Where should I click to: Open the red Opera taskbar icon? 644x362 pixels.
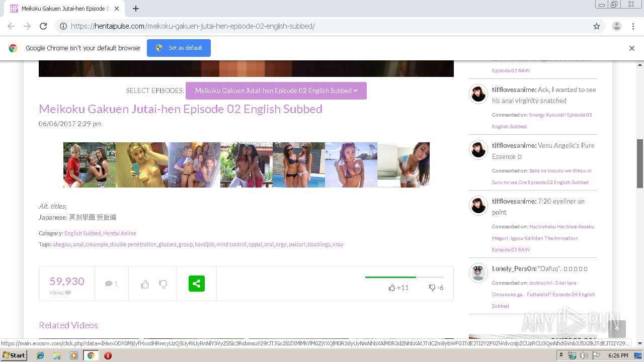point(108,355)
